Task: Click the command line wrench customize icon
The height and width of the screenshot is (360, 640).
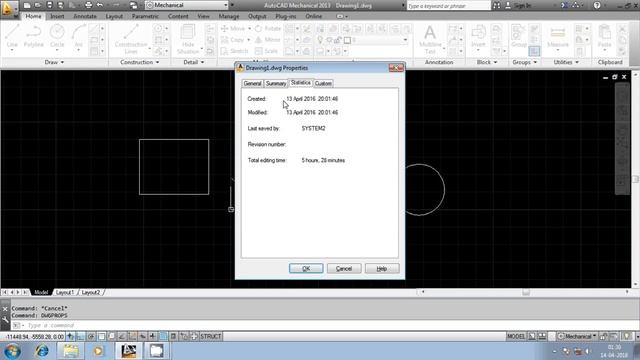Action: point(5,320)
